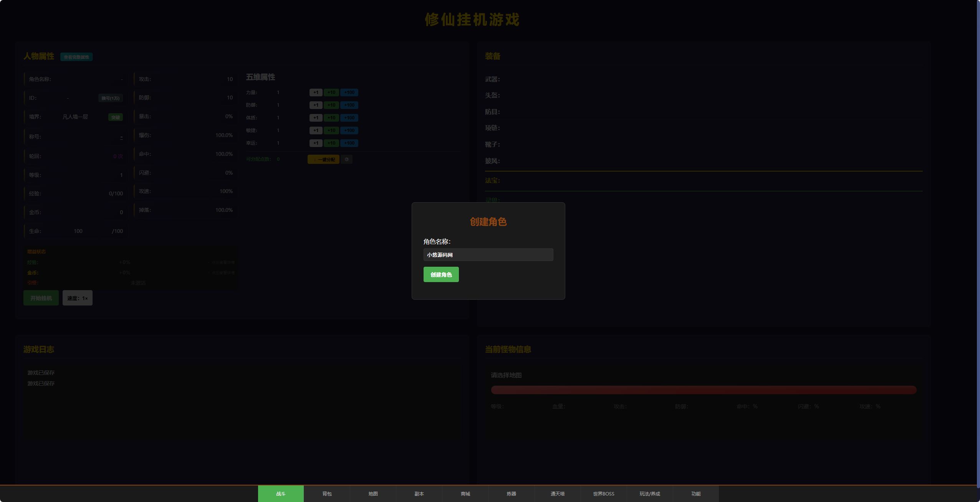The height and width of the screenshot is (502, 980).
Task: Open the 通天塔 tab
Action: point(557,494)
